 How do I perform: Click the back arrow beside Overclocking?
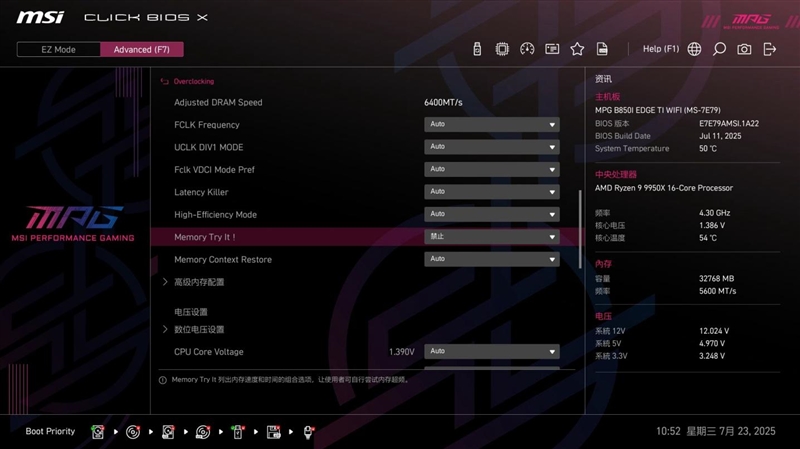164,81
